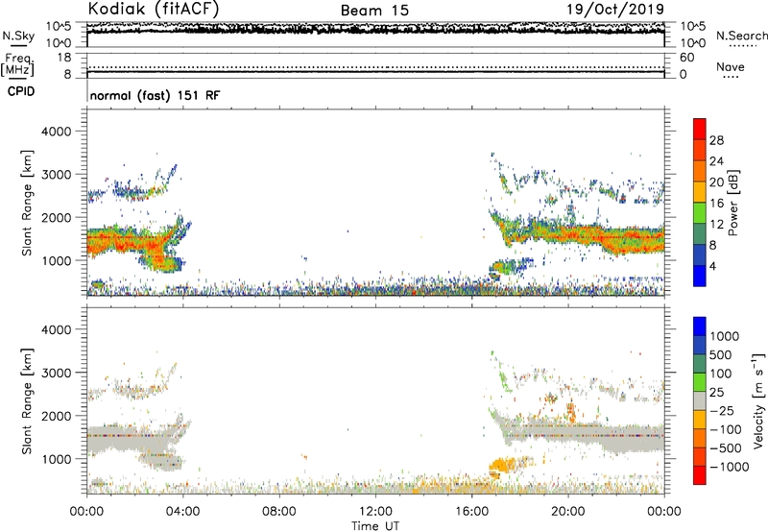Click the '-25' label on the velocity colorbar
The height and width of the screenshot is (532, 768).
click(722, 410)
